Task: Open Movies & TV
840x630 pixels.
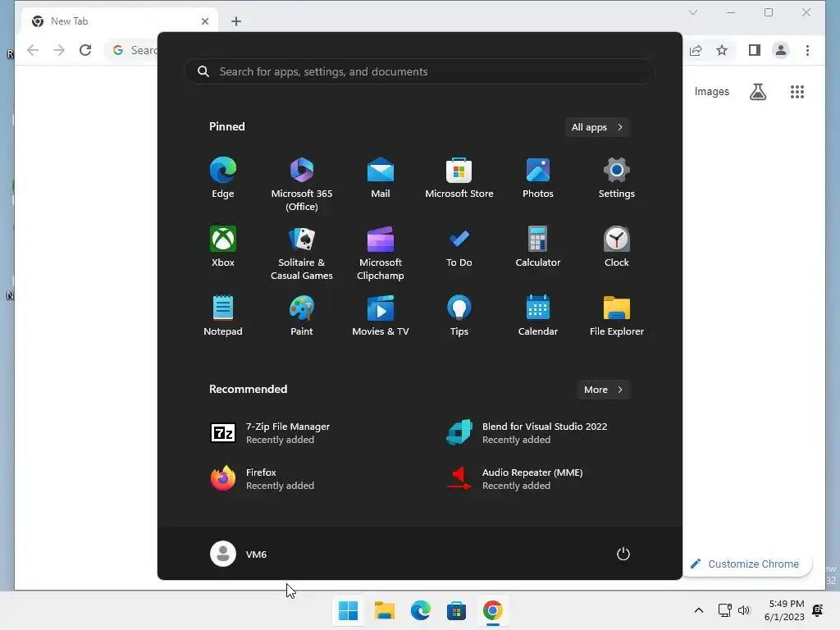Action: [381, 316]
